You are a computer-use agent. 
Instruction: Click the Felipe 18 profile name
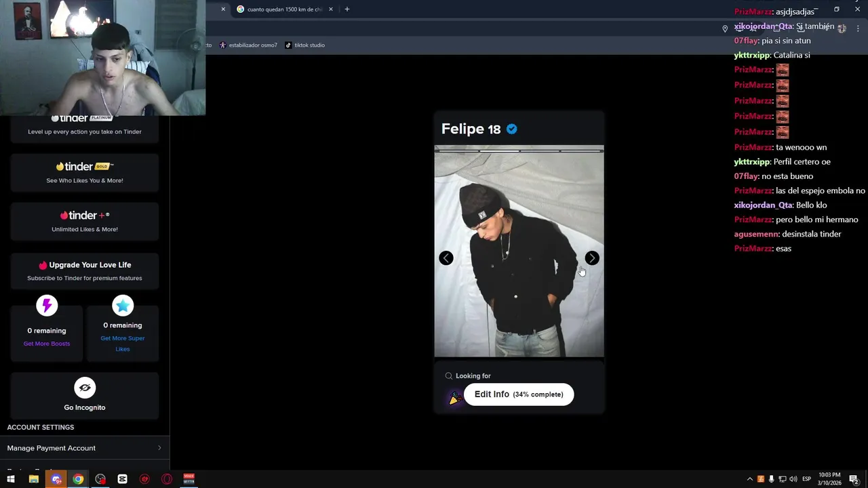(x=471, y=129)
